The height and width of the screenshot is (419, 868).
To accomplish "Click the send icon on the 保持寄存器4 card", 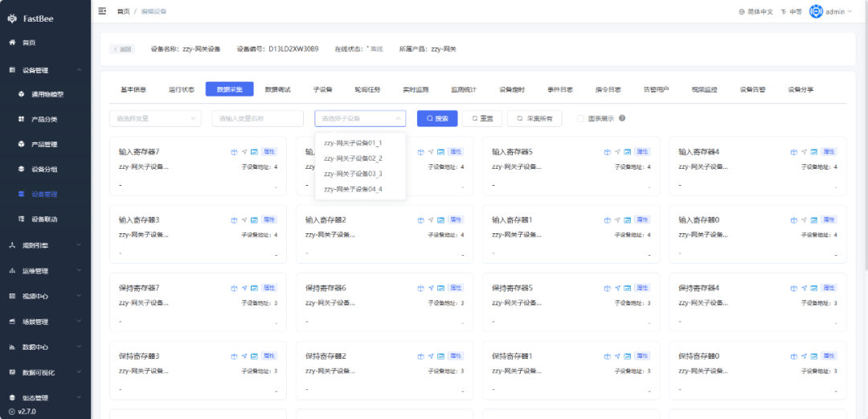I will click(x=805, y=288).
